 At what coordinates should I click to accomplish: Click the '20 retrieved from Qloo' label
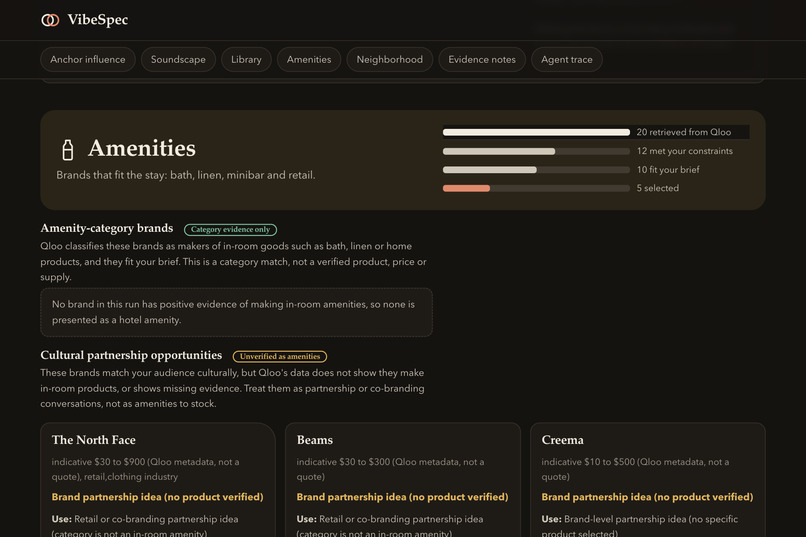click(x=684, y=132)
